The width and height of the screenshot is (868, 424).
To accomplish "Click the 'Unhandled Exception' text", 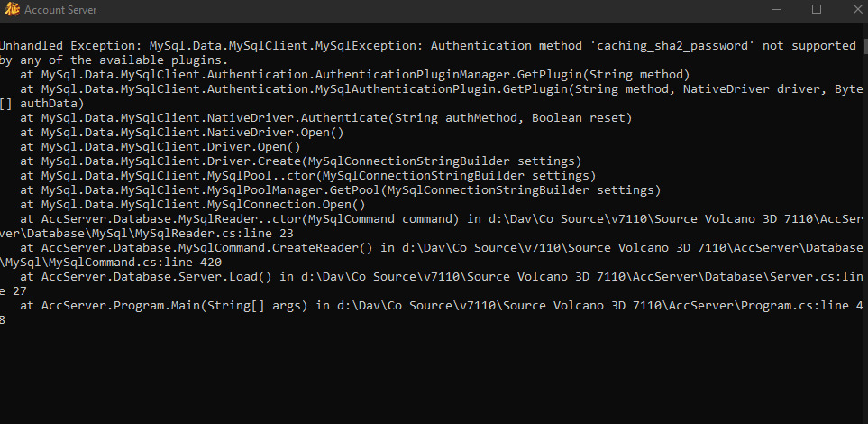I will [x=68, y=45].
